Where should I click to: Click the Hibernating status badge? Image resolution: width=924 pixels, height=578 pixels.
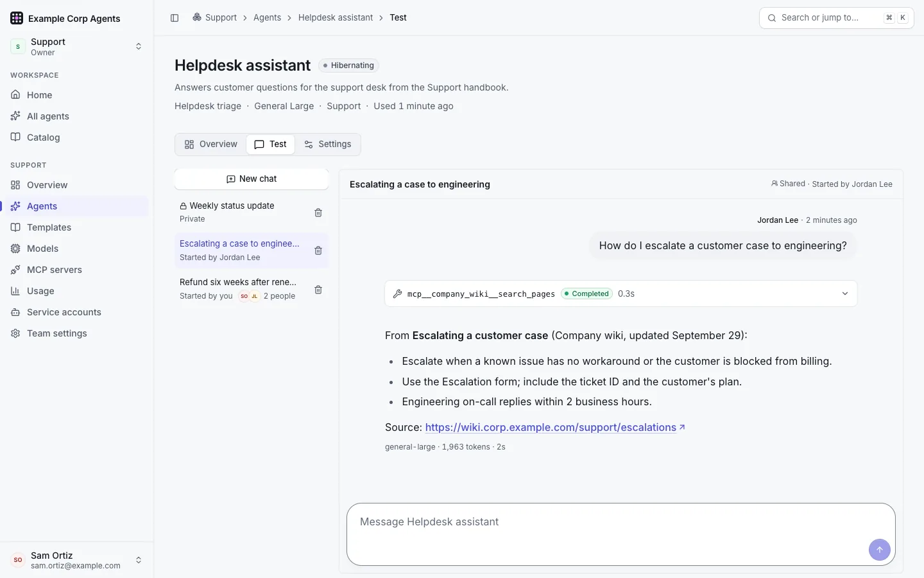(348, 66)
